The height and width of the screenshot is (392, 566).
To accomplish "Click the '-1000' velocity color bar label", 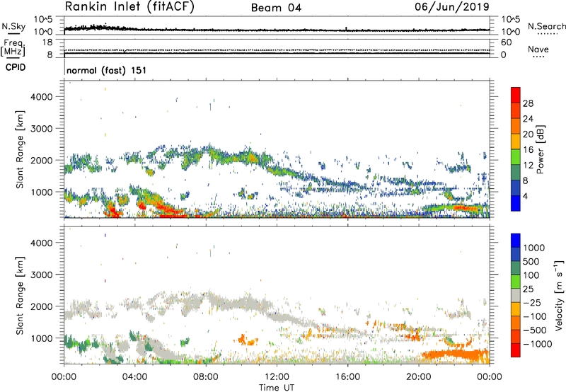I will click(539, 344).
